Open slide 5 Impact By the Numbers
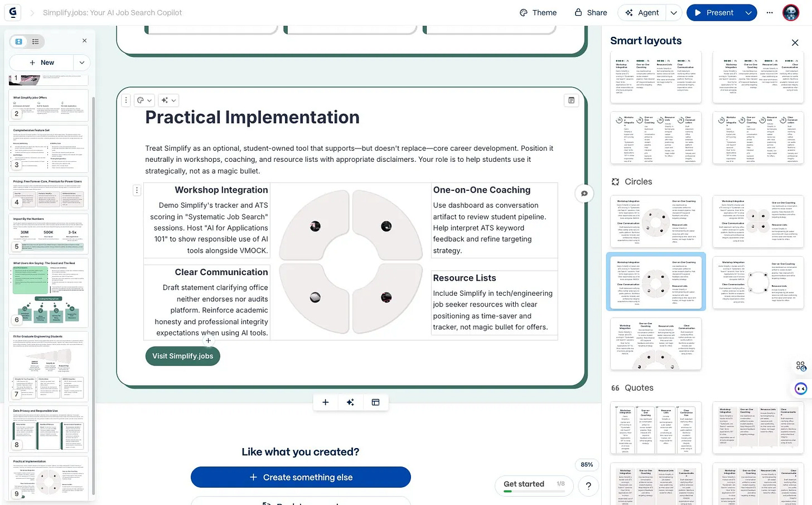The height and width of the screenshot is (505, 812). click(49, 234)
